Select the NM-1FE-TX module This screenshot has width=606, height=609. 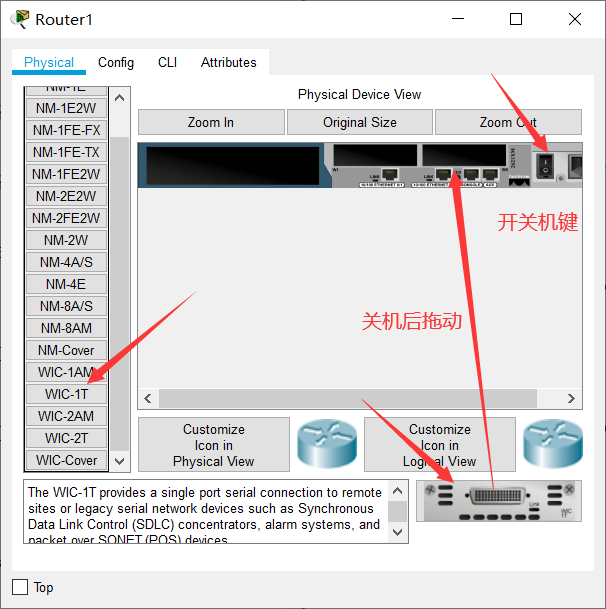click(66, 152)
